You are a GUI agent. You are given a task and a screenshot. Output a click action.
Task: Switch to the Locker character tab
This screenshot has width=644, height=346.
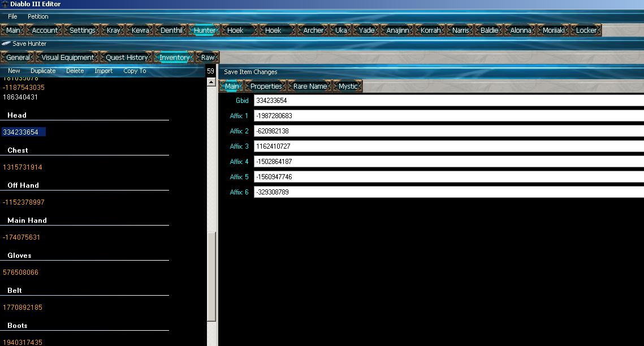click(586, 30)
